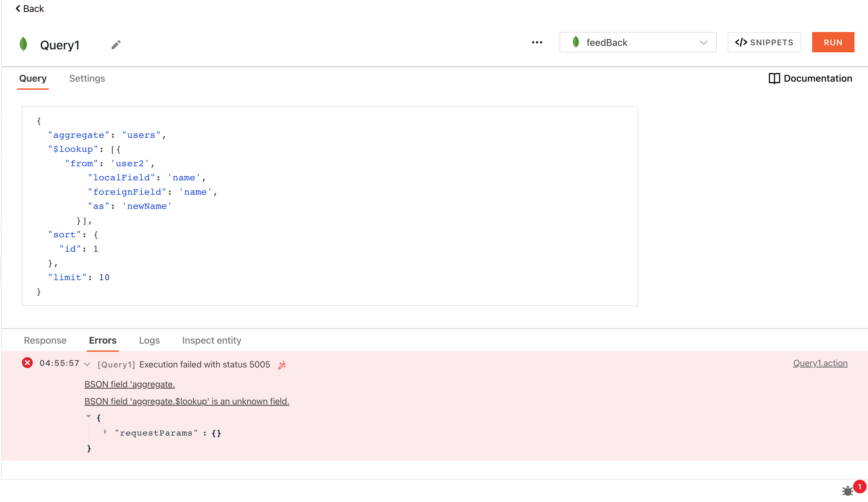Click the Documentation book icon

pos(774,79)
